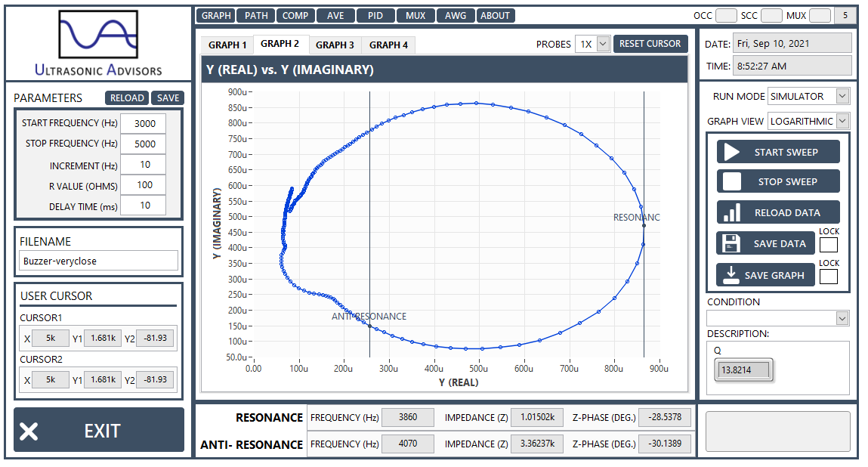
Task: Click the X icon on Exit button
Action: point(29,431)
